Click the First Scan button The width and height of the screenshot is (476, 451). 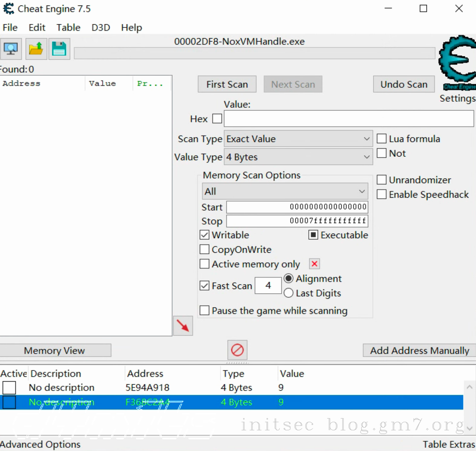(227, 84)
